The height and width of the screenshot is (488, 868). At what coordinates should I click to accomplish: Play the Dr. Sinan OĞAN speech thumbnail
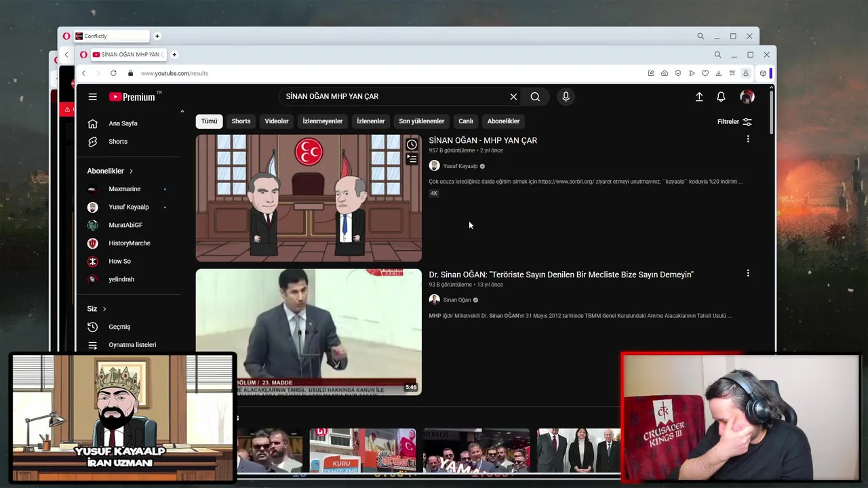(309, 332)
